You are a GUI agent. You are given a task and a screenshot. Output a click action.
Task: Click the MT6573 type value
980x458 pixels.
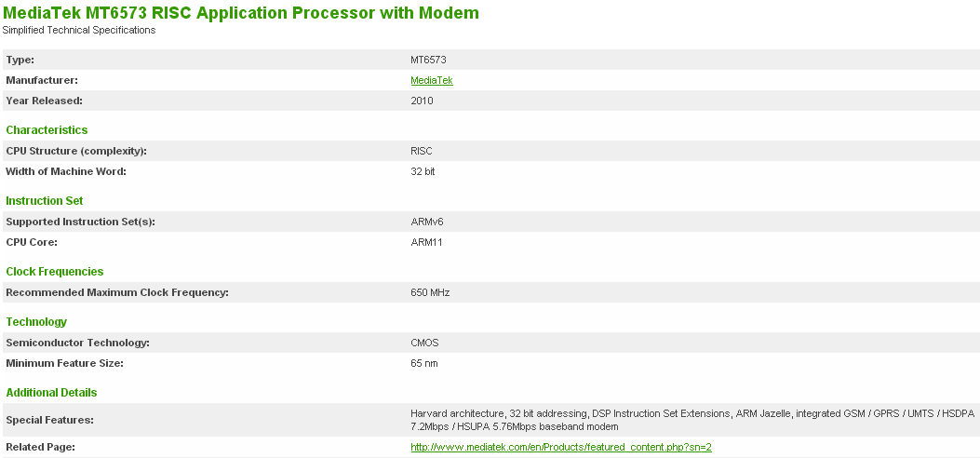click(428, 60)
